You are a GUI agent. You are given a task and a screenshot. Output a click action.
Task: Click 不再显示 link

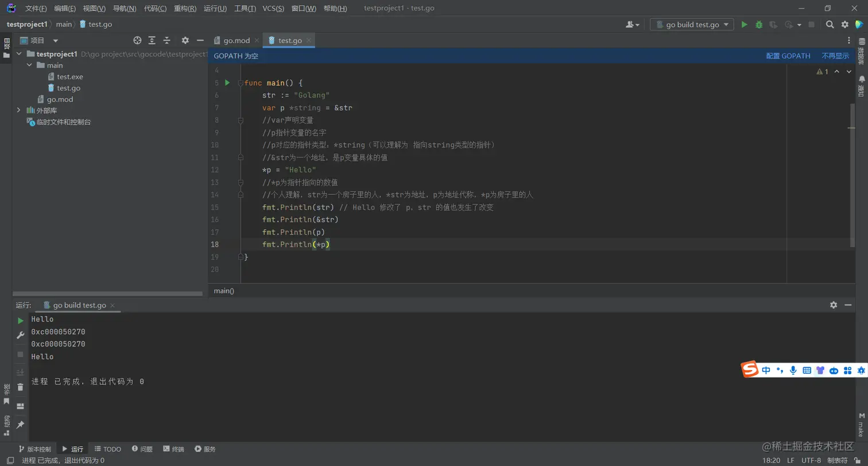[835, 56]
